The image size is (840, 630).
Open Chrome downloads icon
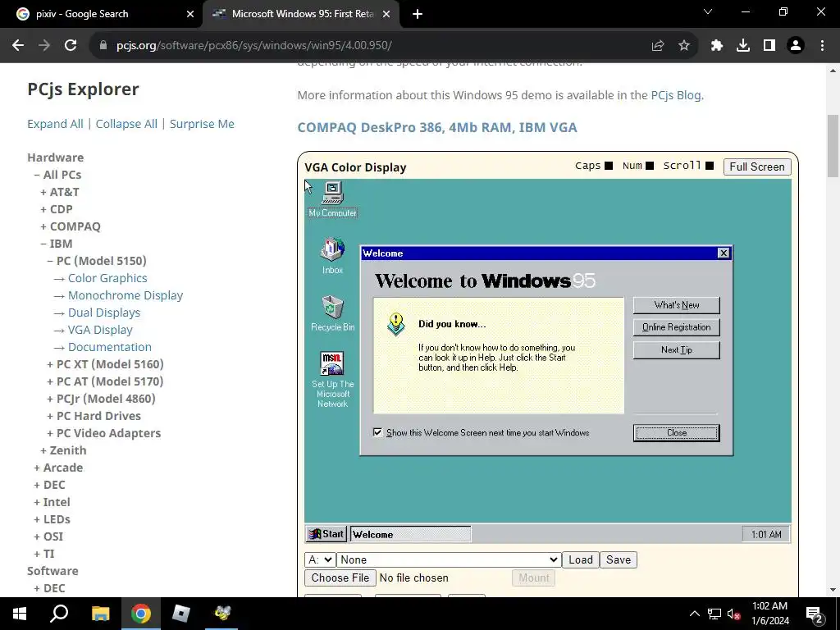(743, 46)
